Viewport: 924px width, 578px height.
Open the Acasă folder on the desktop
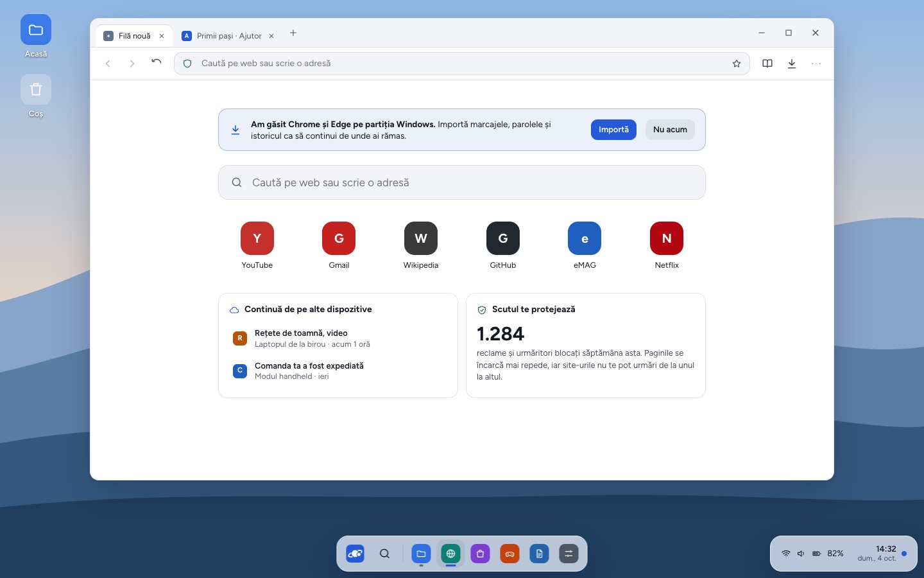(x=36, y=37)
